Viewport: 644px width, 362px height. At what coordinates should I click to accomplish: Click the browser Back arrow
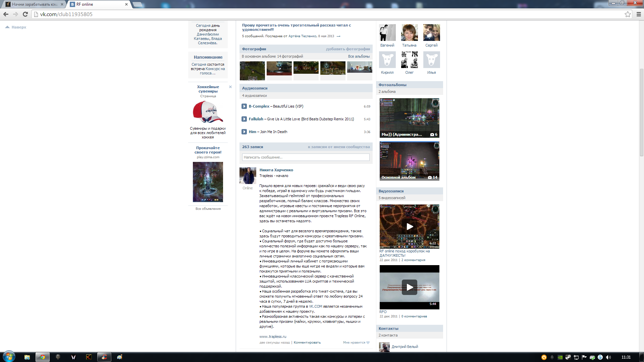coord(6,14)
